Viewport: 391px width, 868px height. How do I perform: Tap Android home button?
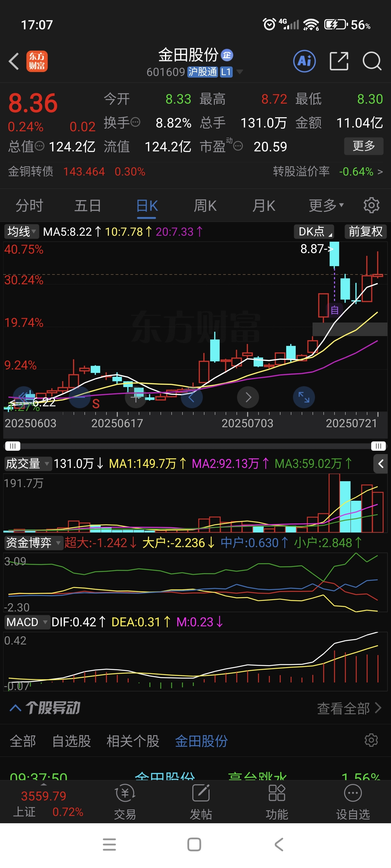point(194,844)
